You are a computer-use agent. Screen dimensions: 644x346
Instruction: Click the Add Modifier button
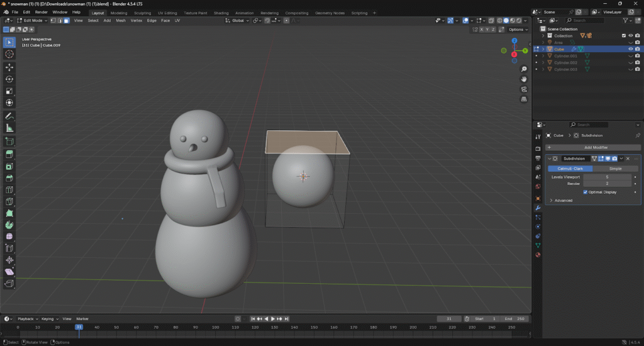click(596, 147)
